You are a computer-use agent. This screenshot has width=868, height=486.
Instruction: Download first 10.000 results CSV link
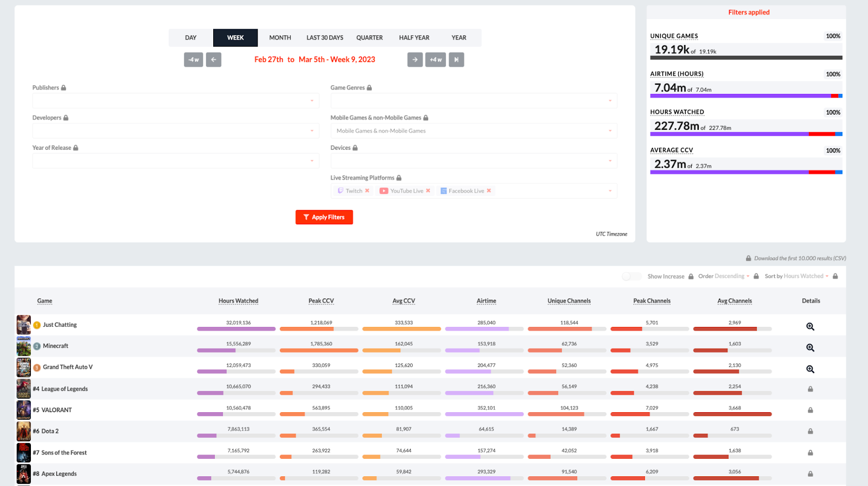[800, 258]
